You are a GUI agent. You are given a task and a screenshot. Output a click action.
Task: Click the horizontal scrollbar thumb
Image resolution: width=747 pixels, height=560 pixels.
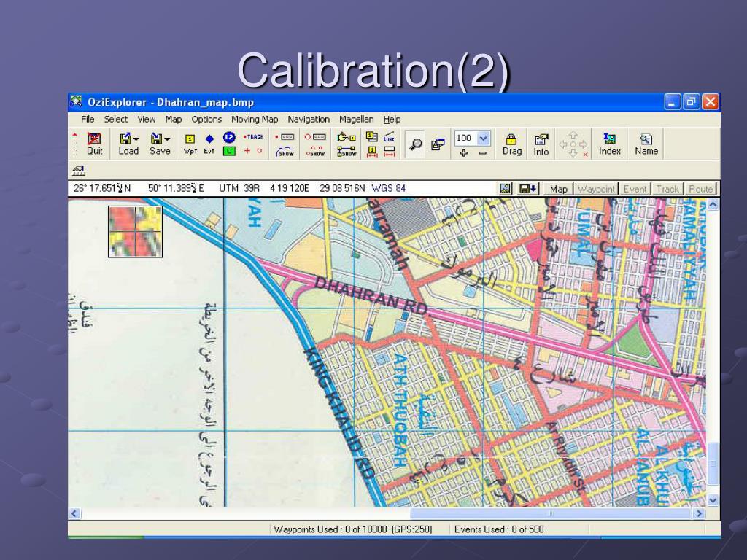(551, 513)
